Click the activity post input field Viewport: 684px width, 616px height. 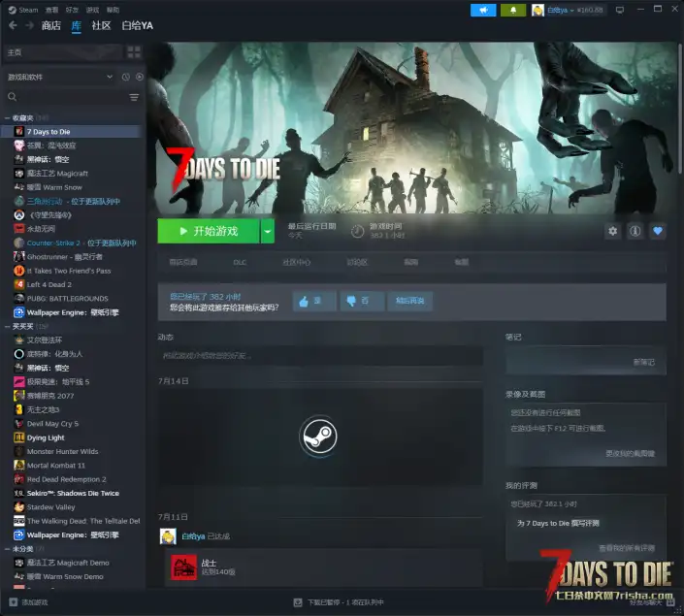(x=320, y=356)
